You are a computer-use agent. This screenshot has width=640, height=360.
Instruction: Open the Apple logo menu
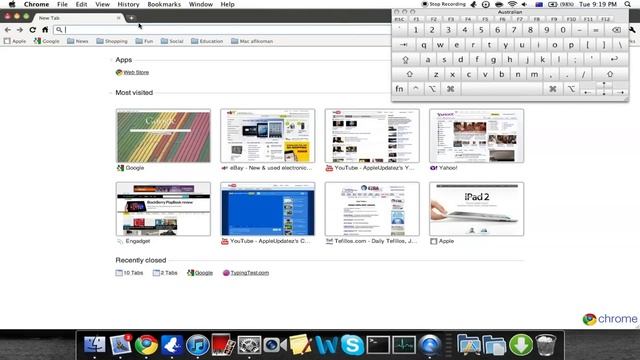click(x=12, y=4)
